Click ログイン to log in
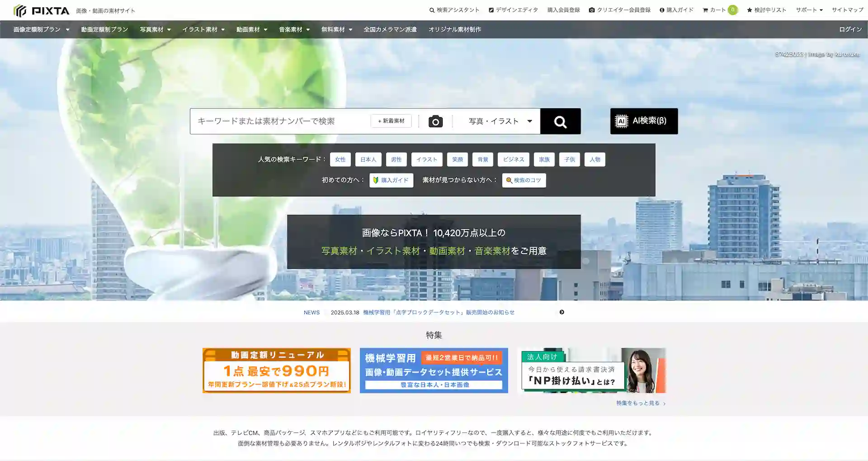The image size is (868, 461). click(x=850, y=29)
